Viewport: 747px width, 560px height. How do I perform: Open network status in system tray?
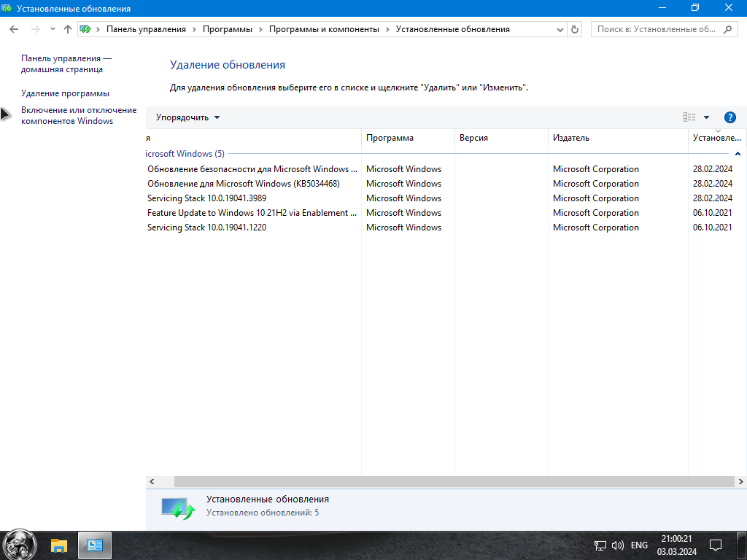[600, 545]
